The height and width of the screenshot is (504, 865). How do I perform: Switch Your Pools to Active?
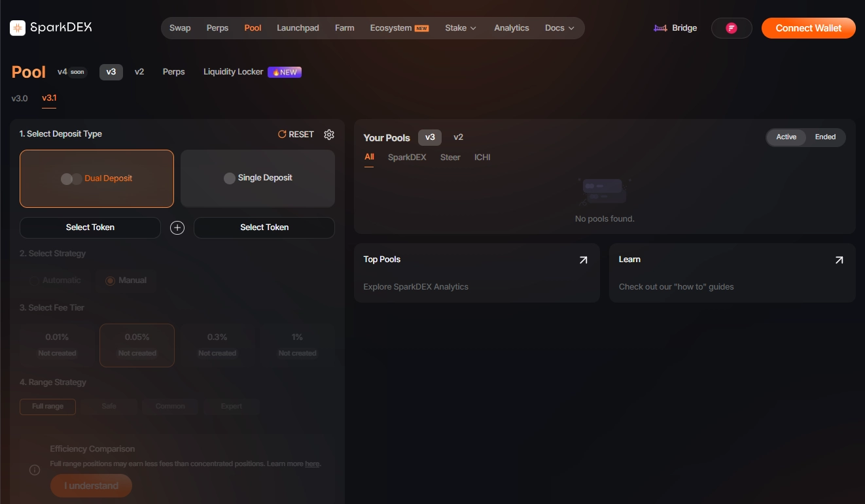786,137
